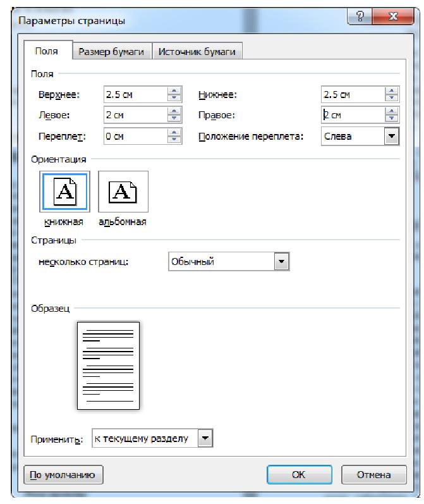Image resolution: width=424 pixels, height=504 pixels.
Task: Click the Отмена button
Action: pos(373,476)
